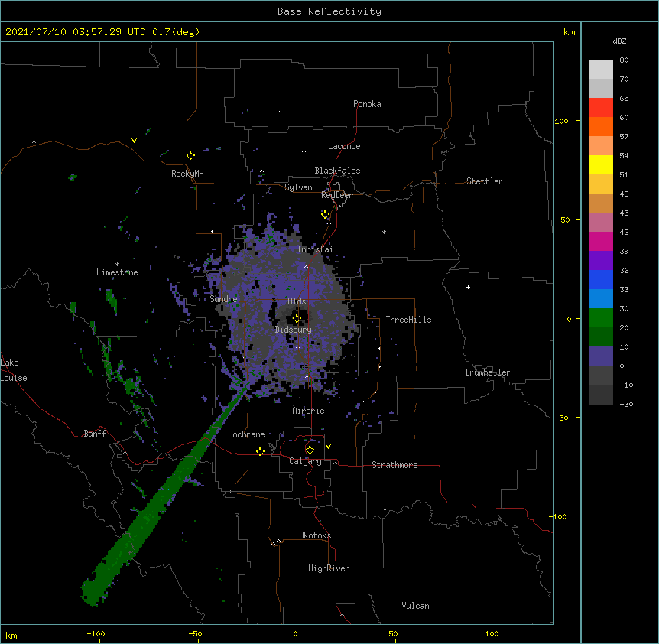Click the dBZ legend heading

point(619,41)
